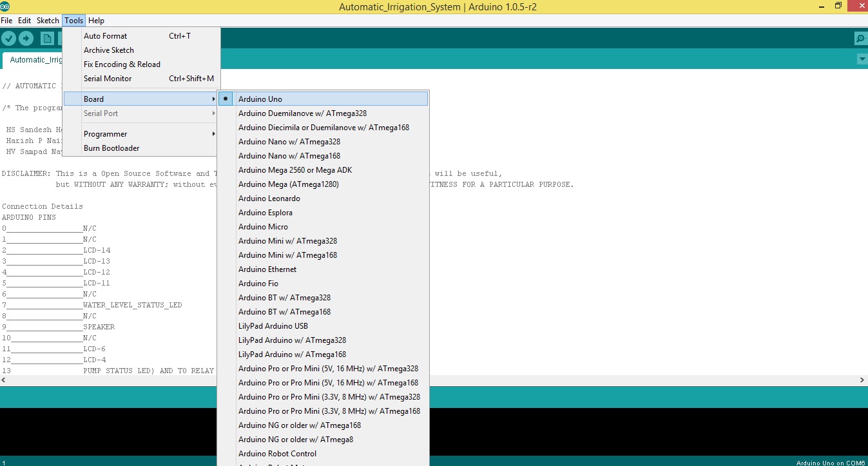The image size is (868, 466).
Task: Expand the Board submenu
Action: point(142,99)
